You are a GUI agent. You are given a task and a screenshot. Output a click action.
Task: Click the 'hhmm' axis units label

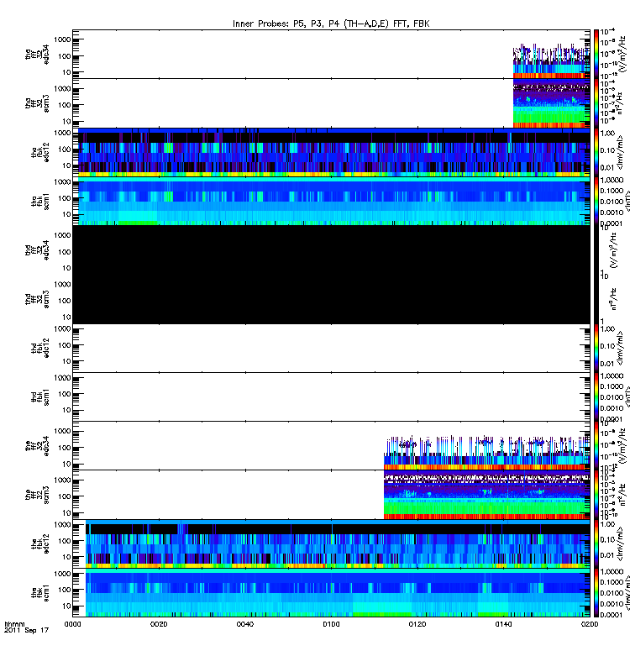click(x=14, y=624)
